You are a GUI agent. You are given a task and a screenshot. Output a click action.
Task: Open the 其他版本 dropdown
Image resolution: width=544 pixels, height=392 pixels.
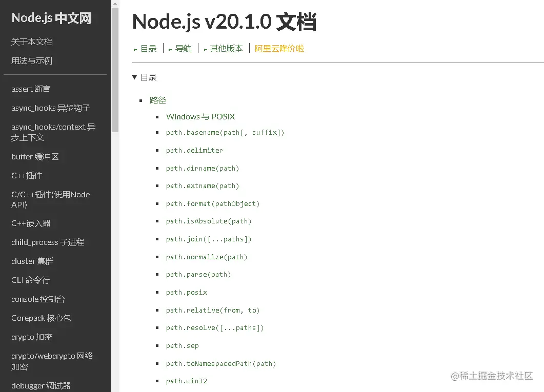[224, 49]
